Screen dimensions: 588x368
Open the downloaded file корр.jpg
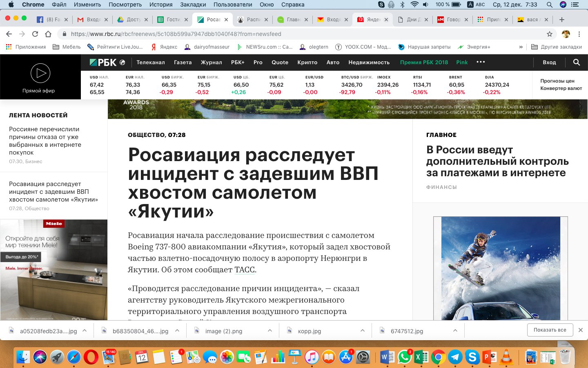(x=310, y=331)
